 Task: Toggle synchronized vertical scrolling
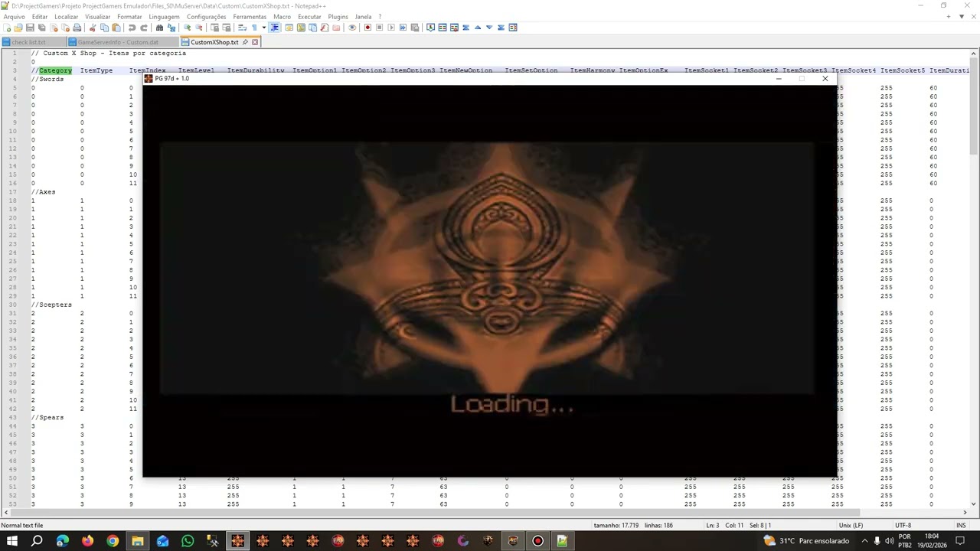pyautogui.click(x=214, y=28)
